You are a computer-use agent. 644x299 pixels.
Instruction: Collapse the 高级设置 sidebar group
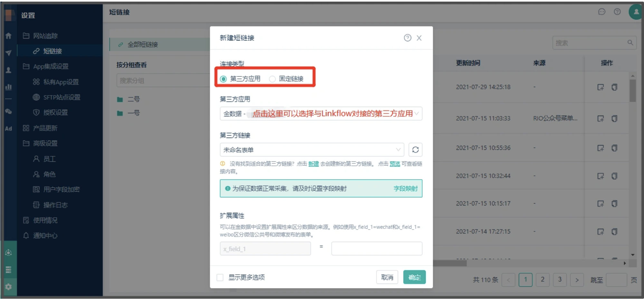(x=40, y=143)
